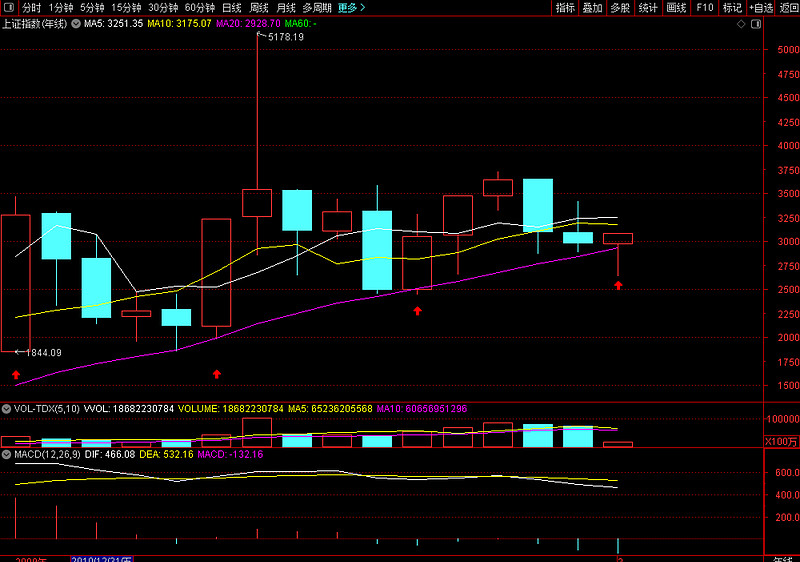Click the 5178.19 high price label
Screen dimensions: 800x562
286,37
